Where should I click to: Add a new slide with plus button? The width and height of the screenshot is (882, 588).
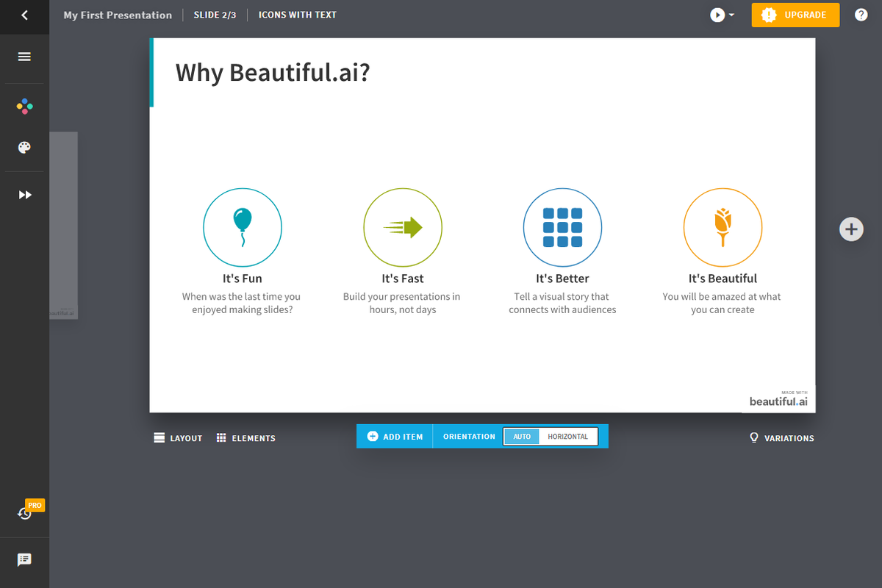[851, 229]
